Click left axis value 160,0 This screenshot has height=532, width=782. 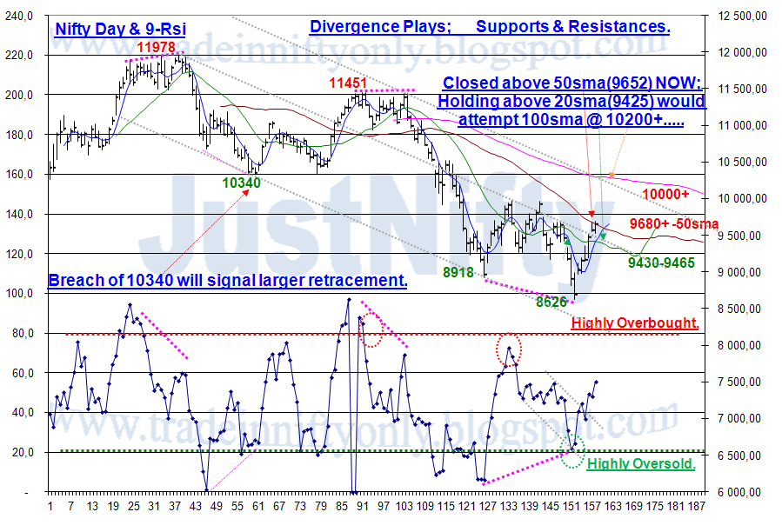click(19, 174)
